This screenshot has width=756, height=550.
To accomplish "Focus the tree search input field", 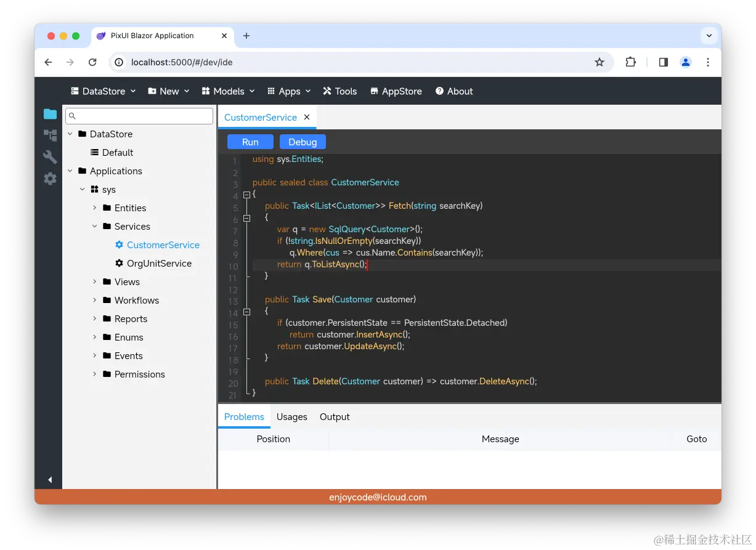I will pyautogui.click(x=139, y=116).
